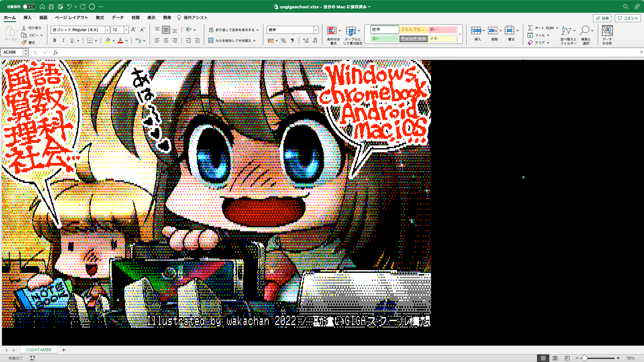Click the Tell Me assist field
Viewport: 644px width, 362px height.
pyautogui.click(x=193, y=18)
